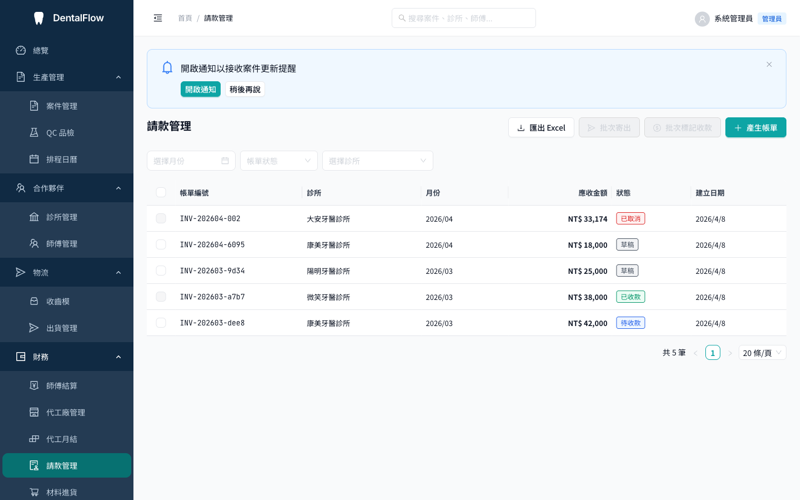Image resolution: width=800 pixels, height=500 pixels.
Task: Click the 產生帳單 button
Action: (x=756, y=128)
